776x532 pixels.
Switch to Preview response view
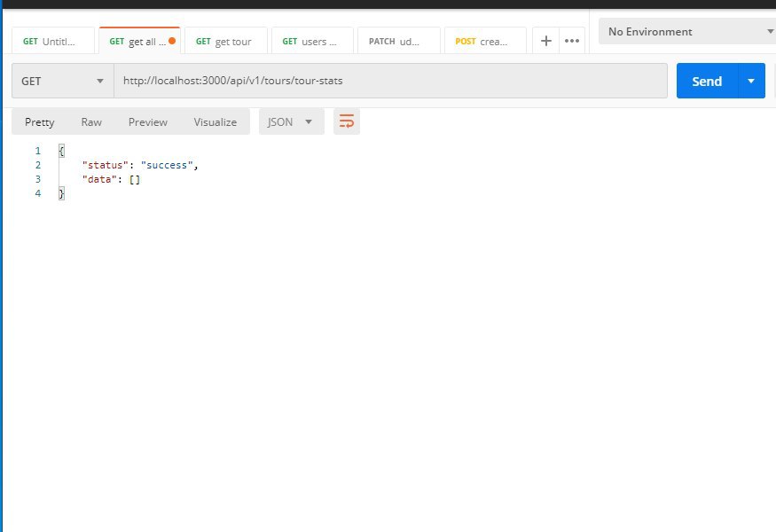(148, 121)
